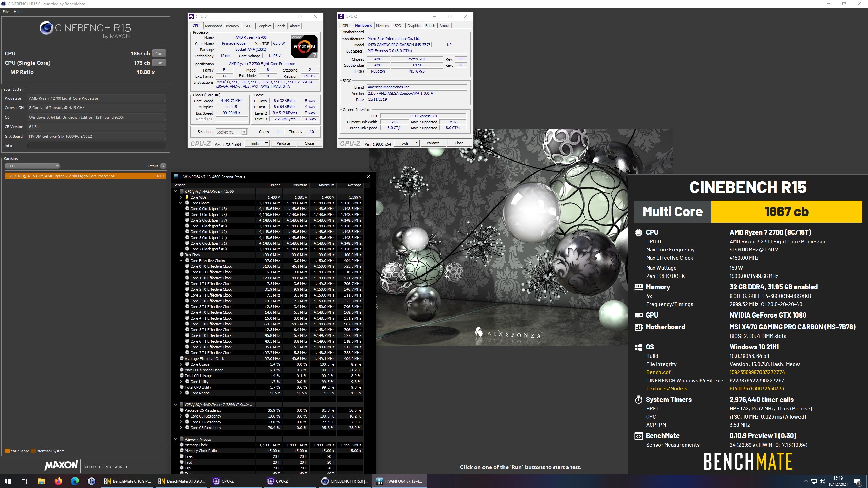Switch to Memory tab in left CPU-Z

233,26
